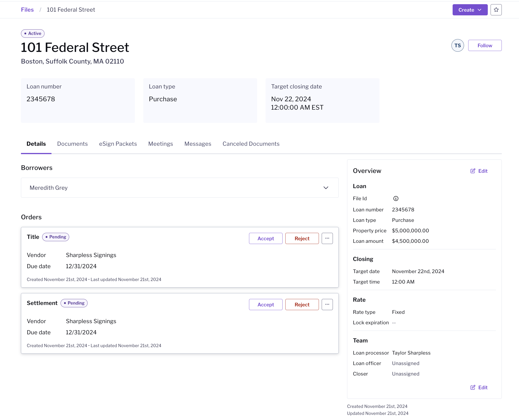519x420 pixels.
Task: Go to the Messages tab
Action: tap(198, 144)
